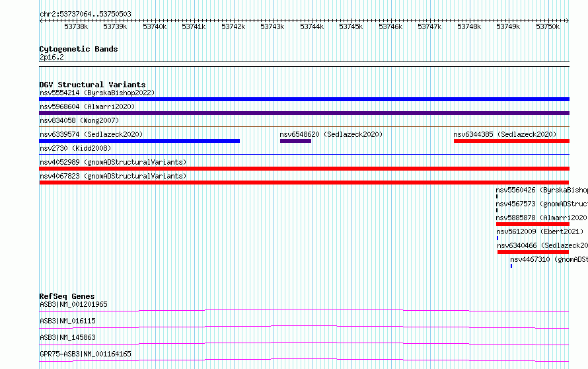Select the blue nsv6339574 variant bar

click(x=139, y=141)
